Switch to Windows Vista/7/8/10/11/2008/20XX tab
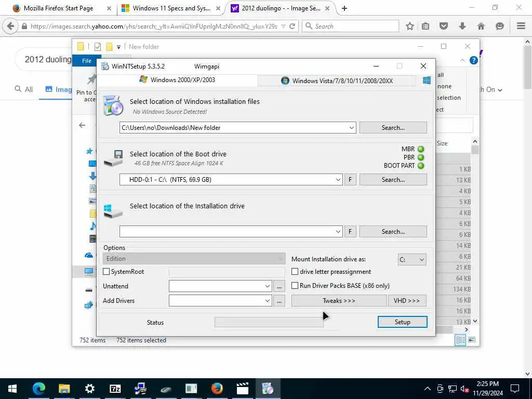Image resolution: width=532 pixels, height=399 pixels. coord(337,81)
